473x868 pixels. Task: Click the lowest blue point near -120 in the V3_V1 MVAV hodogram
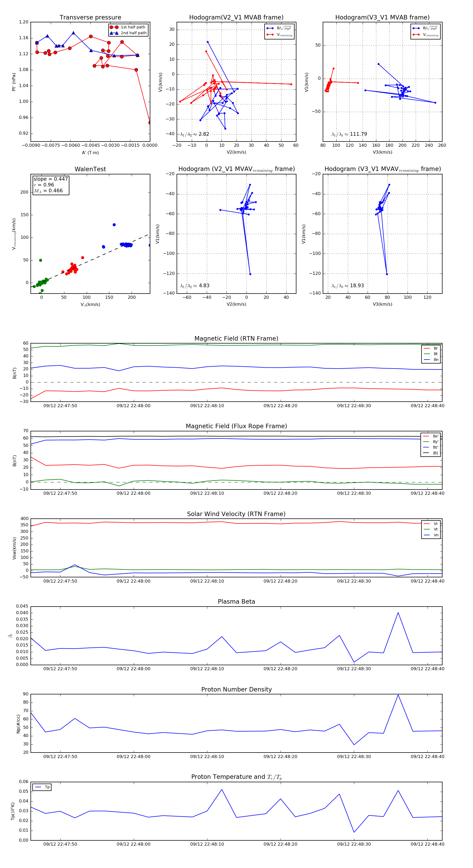pos(387,274)
